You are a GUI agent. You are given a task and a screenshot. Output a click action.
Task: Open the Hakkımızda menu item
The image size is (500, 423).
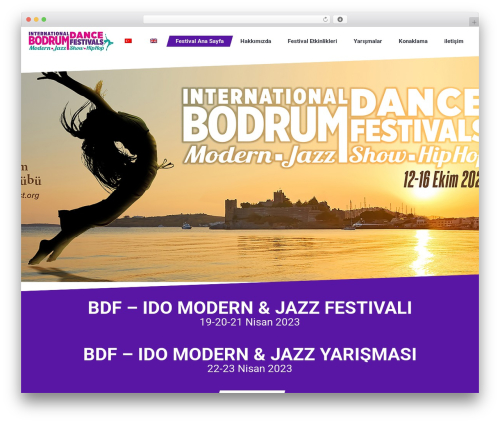[x=256, y=41]
